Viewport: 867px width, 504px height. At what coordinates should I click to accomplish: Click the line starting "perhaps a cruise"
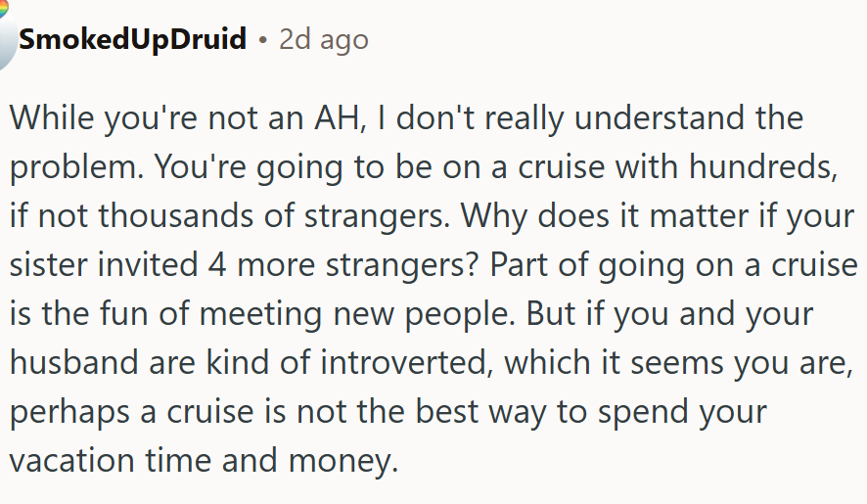[x=388, y=411]
